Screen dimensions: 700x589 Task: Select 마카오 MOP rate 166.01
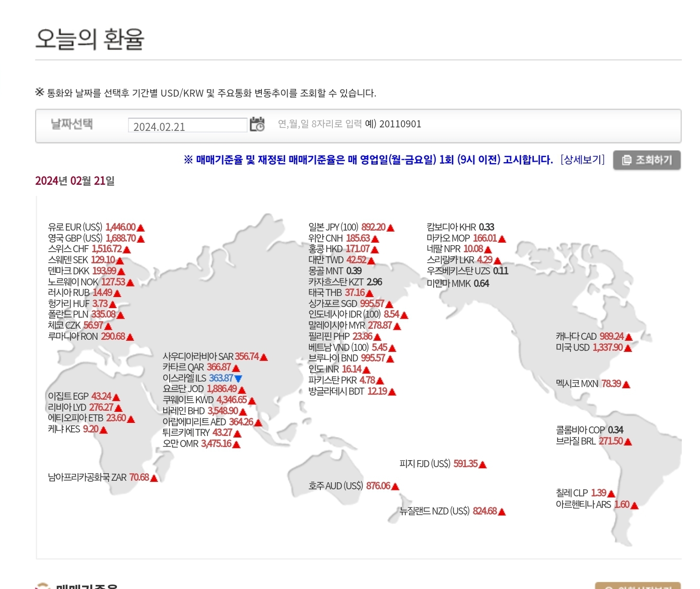(x=485, y=239)
